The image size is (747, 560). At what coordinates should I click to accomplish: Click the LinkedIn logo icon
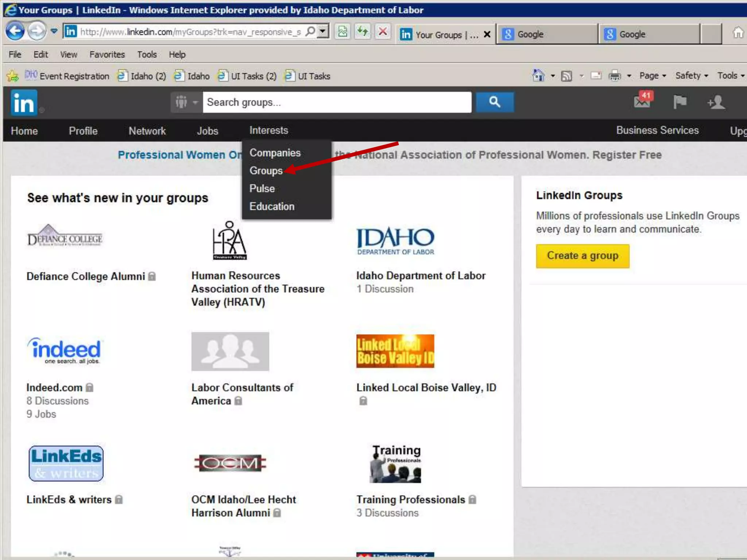coord(24,103)
